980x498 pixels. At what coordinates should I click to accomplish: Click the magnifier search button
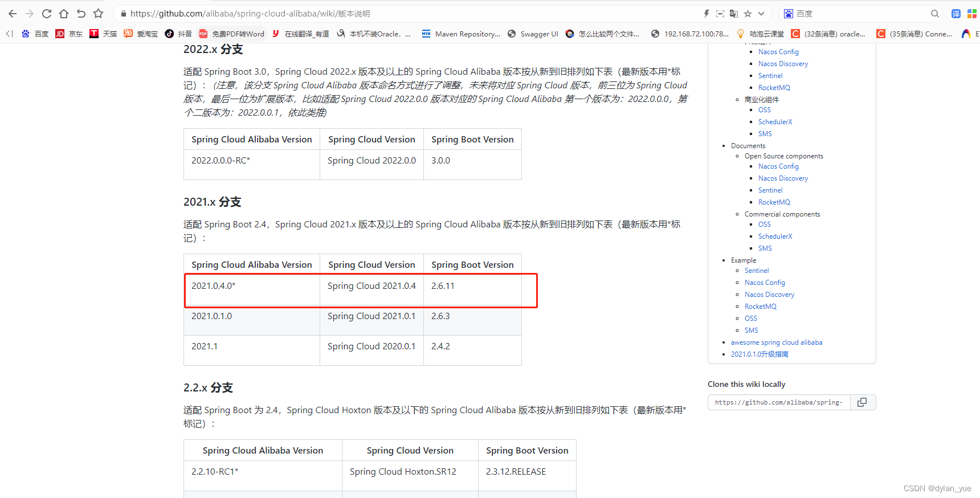(935, 14)
